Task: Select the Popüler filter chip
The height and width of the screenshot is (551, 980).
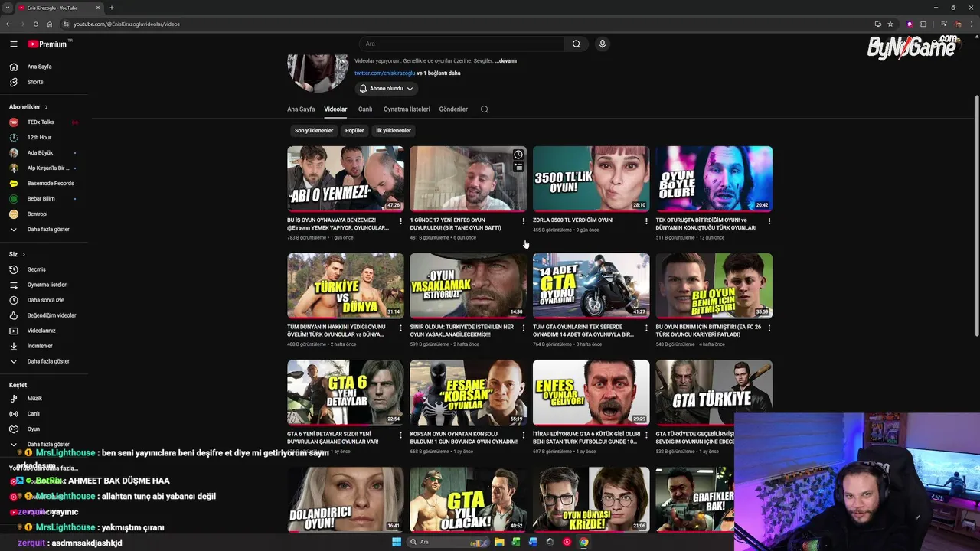Action: click(354, 130)
